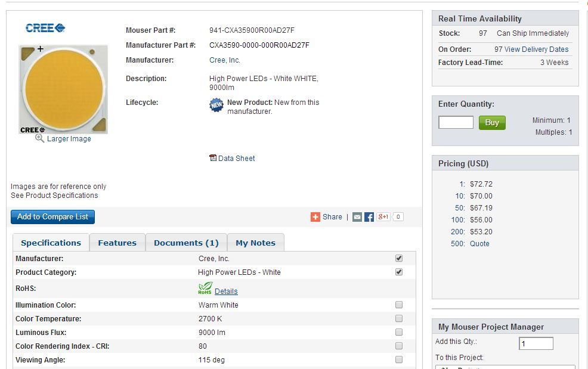Switch to the Specifications tab
588x369 pixels.
pyautogui.click(x=51, y=243)
